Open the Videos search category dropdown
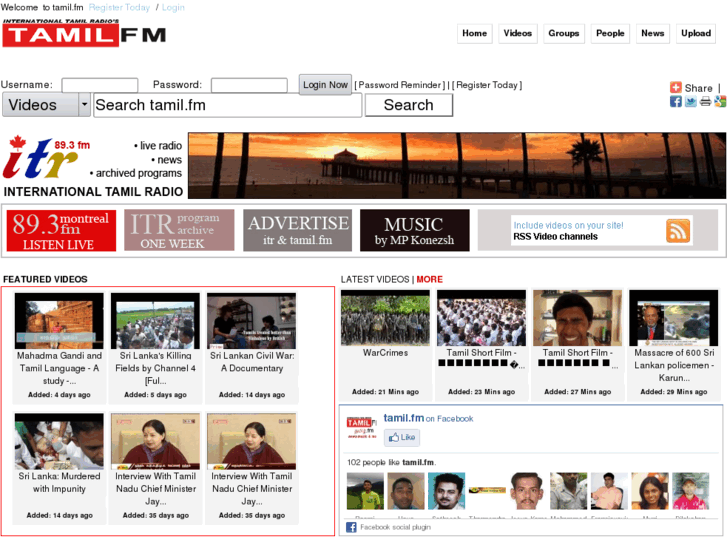The height and width of the screenshot is (545, 727). point(46,104)
